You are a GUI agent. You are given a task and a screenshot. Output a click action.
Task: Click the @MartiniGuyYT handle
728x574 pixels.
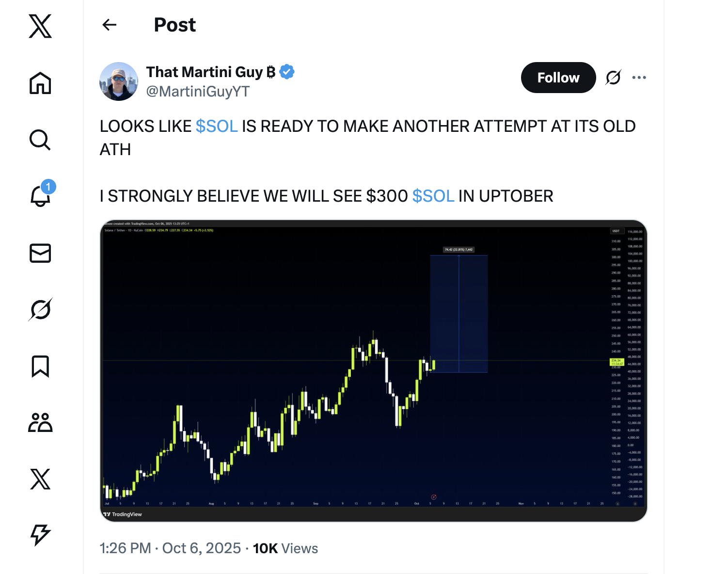pos(198,91)
